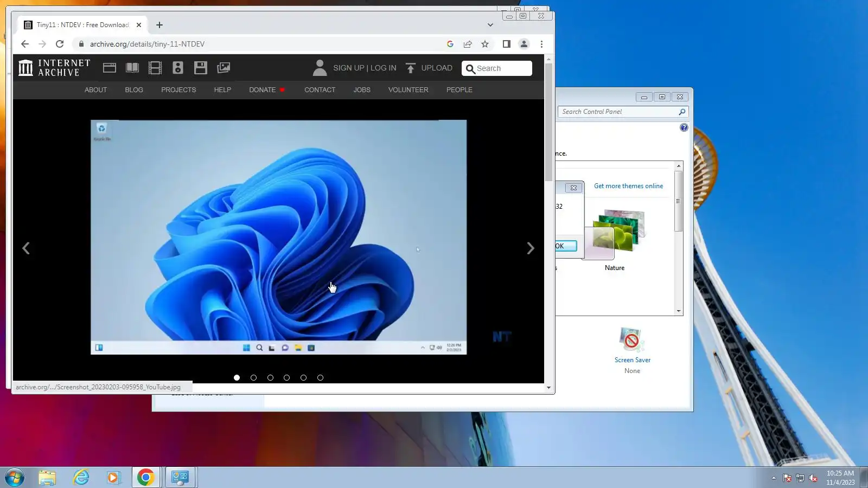The height and width of the screenshot is (488, 868).
Task: Show the next carousel image
Action: point(531,248)
